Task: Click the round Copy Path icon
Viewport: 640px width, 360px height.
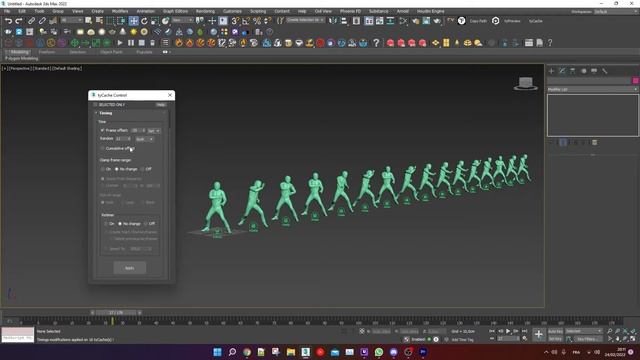Action: [x=461, y=21]
